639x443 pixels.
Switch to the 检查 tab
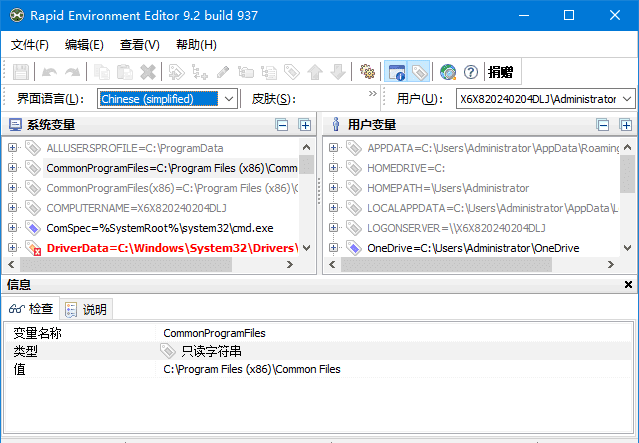(x=31, y=309)
